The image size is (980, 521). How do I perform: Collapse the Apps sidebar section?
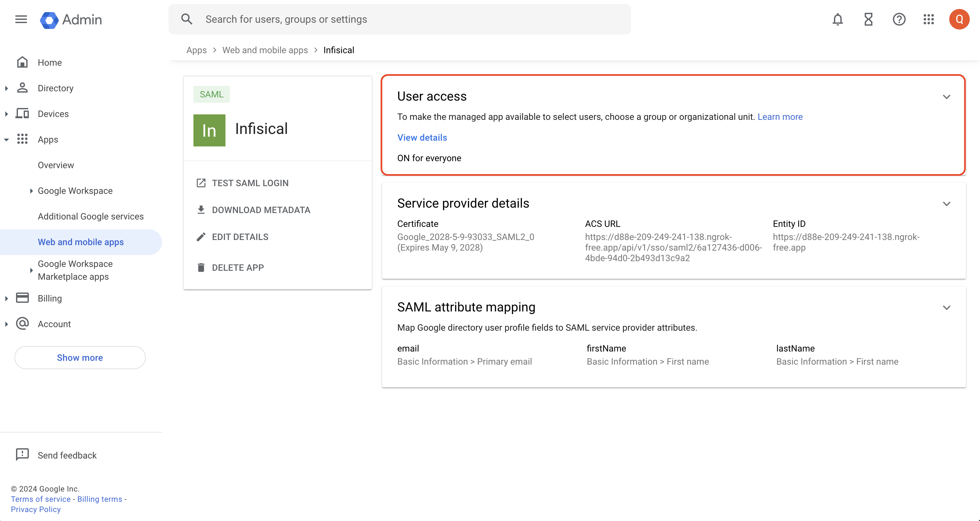click(x=6, y=140)
